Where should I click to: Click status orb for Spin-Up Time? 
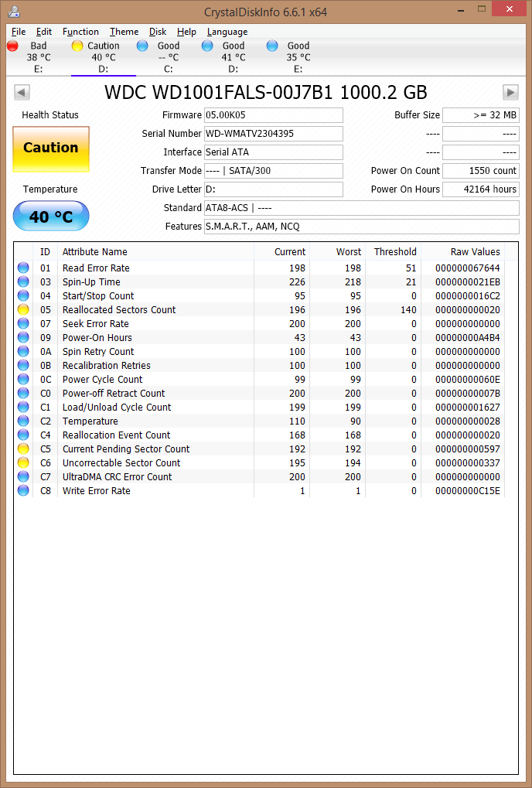tap(23, 282)
